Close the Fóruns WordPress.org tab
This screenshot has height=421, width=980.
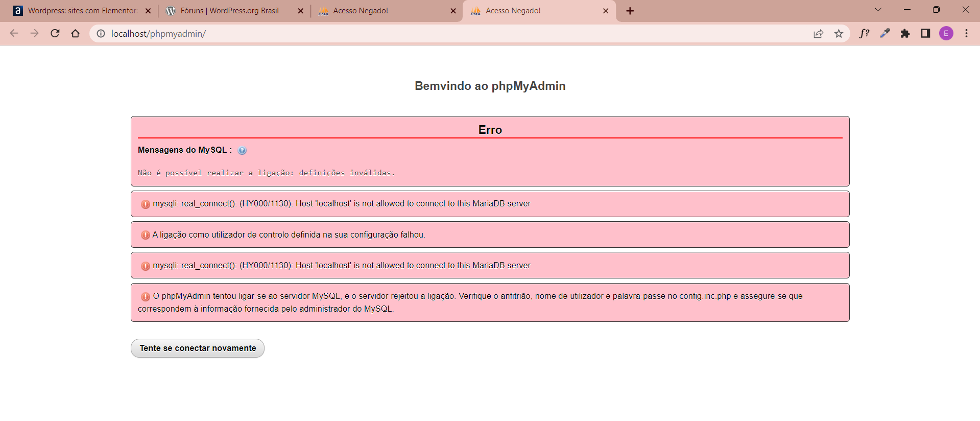pos(300,11)
